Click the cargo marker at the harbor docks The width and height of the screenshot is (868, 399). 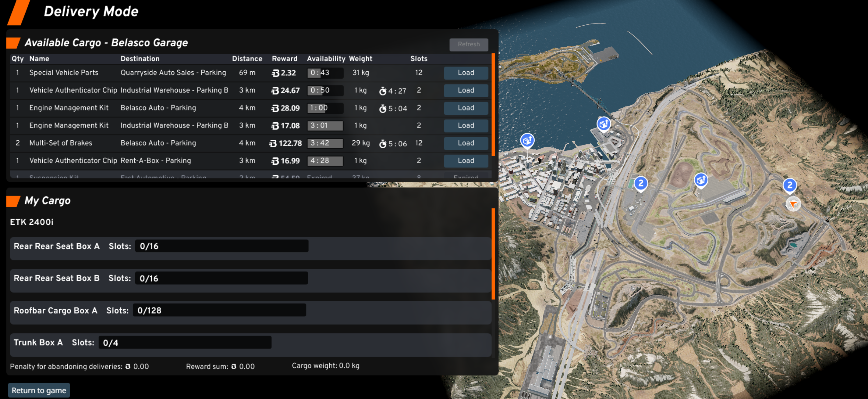603,124
